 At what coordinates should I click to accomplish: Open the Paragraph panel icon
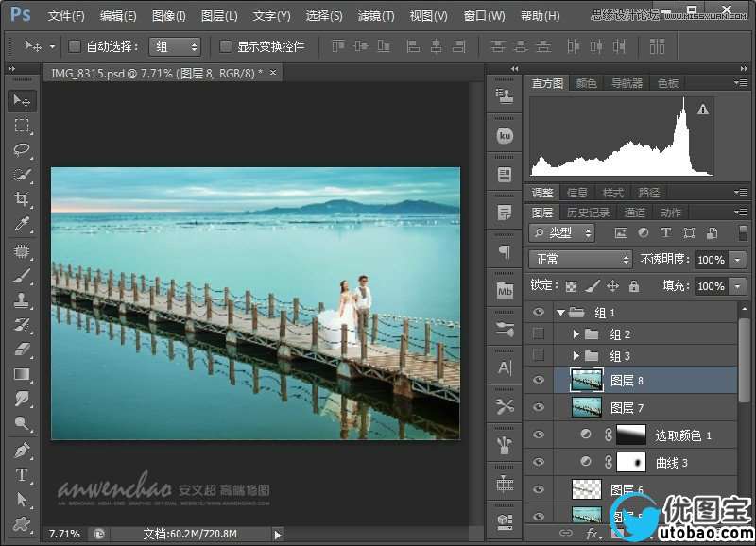coord(505,251)
